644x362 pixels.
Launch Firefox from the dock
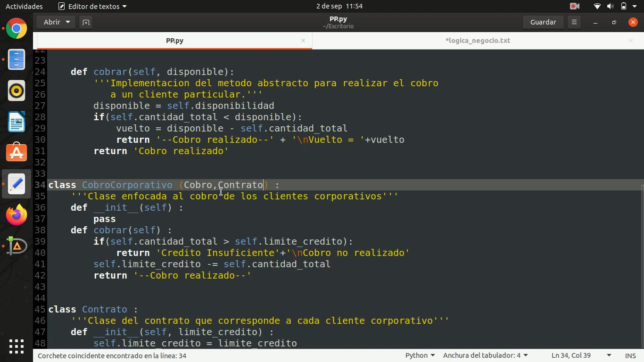pos(17,215)
